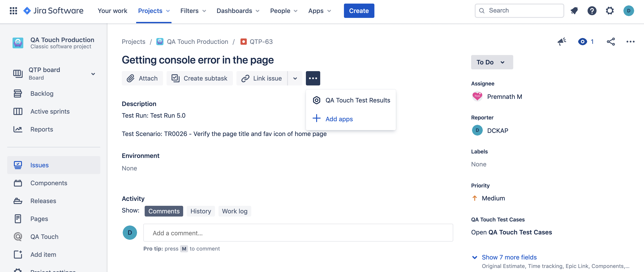Go to Your work
This screenshot has width=644, height=272.
coord(112,11)
